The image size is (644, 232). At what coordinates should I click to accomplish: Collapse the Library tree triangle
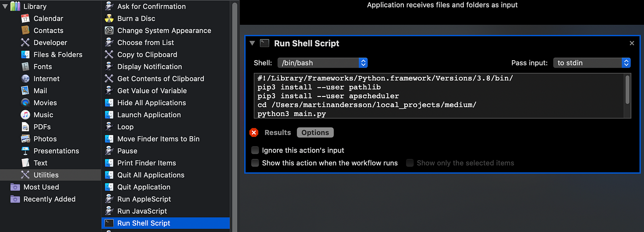point(5,6)
